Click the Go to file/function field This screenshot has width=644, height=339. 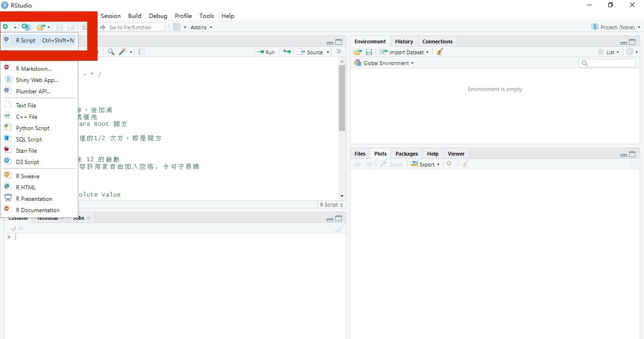pos(132,27)
